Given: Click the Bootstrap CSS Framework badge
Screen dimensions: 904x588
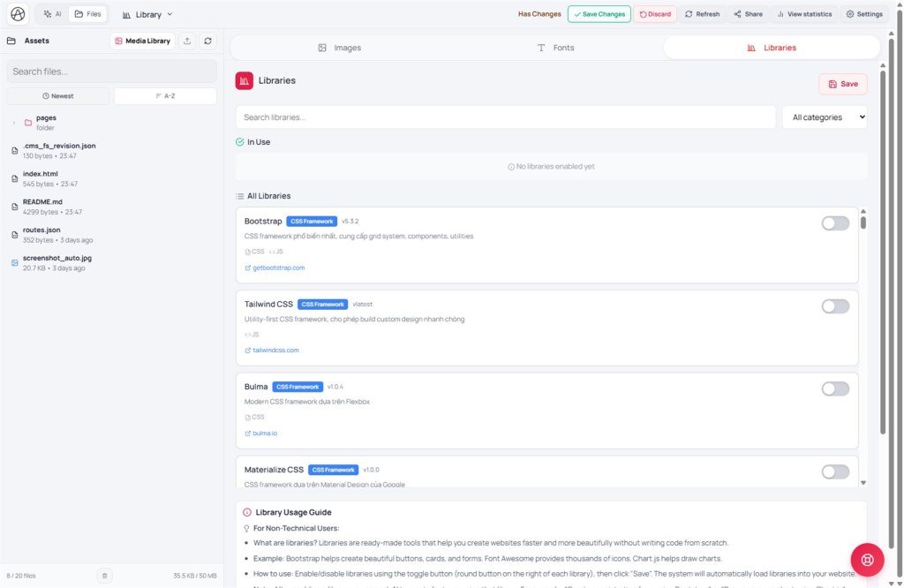Looking at the screenshot, I should pos(312,222).
